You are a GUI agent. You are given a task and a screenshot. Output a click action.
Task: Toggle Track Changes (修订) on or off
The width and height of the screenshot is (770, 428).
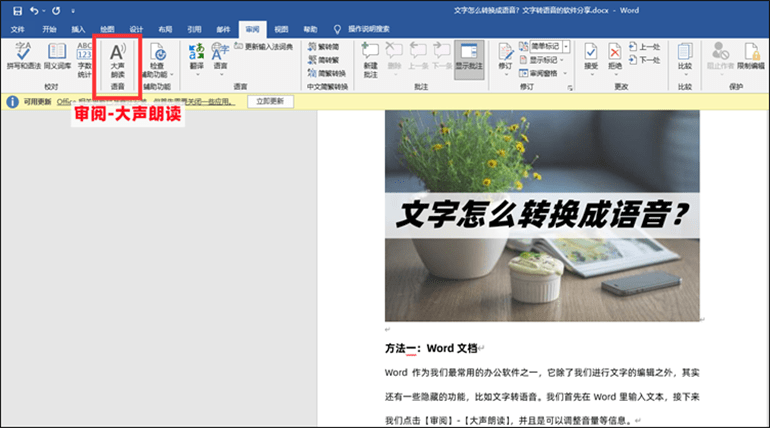pyautogui.click(x=505, y=57)
